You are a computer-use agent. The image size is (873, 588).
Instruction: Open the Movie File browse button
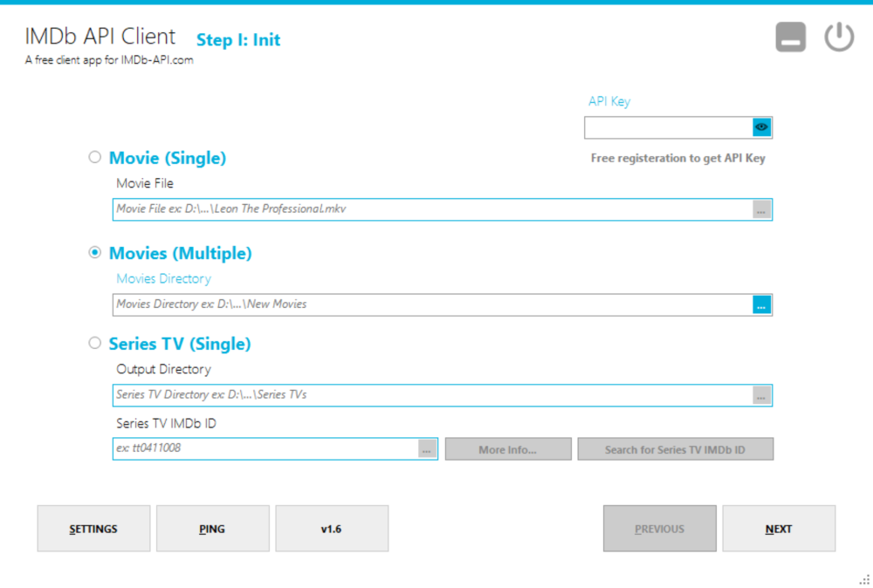763,209
